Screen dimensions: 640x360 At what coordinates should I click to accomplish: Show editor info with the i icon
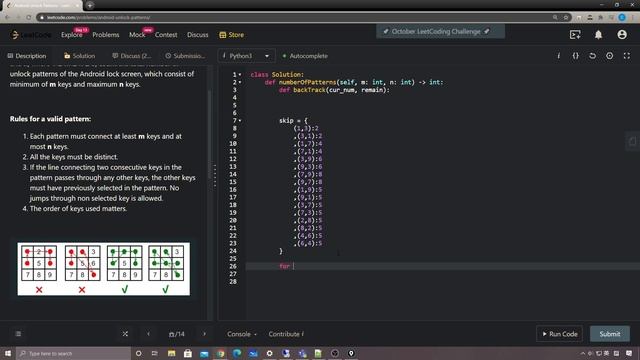click(x=558, y=56)
